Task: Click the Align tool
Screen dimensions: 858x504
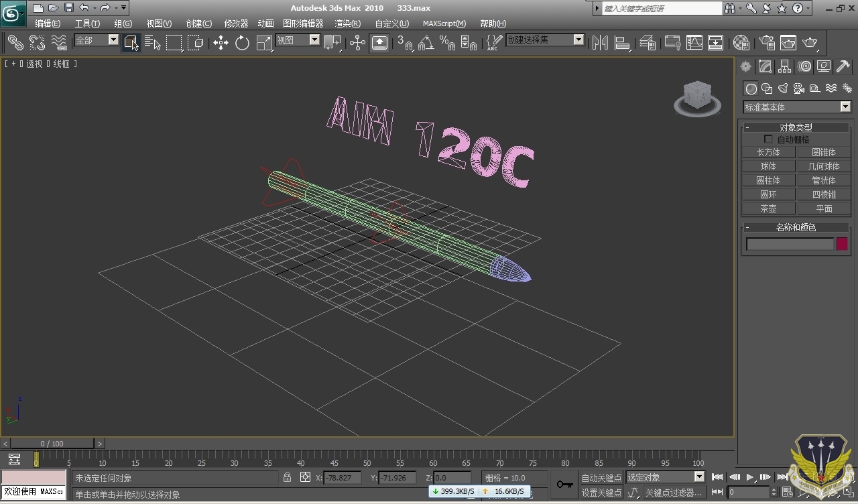Action: tap(622, 42)
